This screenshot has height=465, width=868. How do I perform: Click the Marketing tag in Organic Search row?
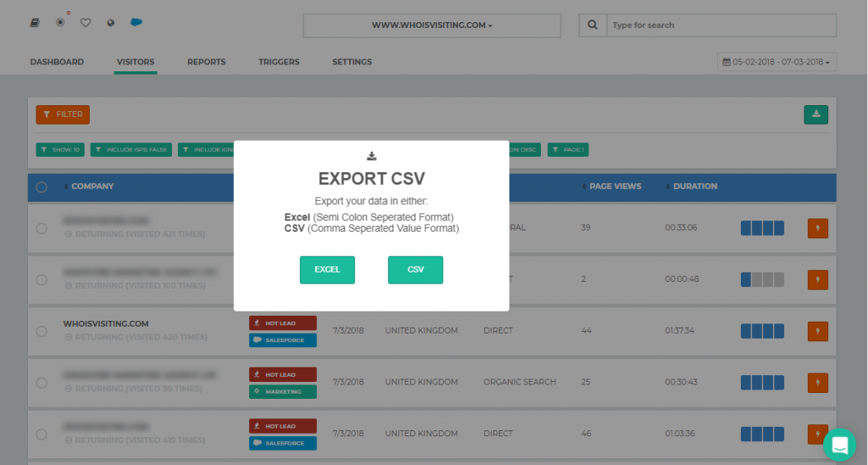283,391
